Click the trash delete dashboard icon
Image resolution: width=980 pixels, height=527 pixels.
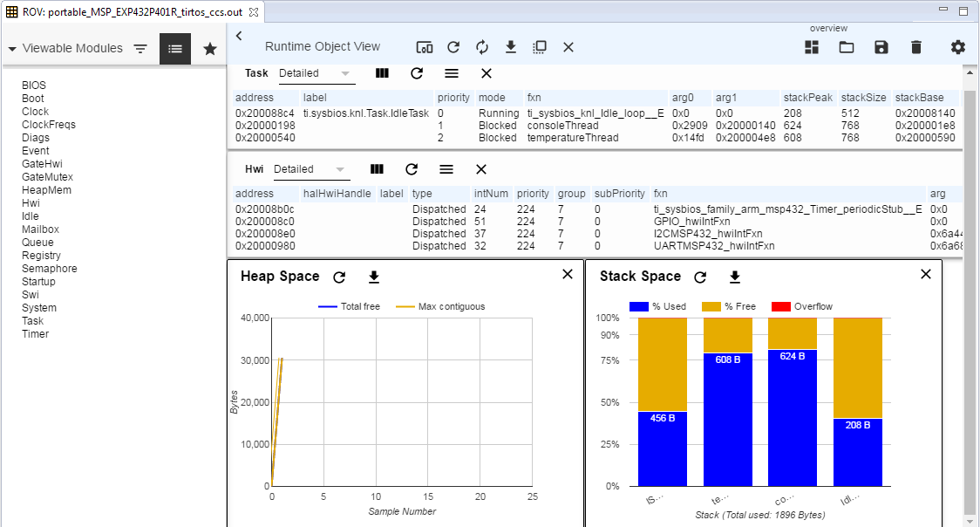[x=915, y=47]
